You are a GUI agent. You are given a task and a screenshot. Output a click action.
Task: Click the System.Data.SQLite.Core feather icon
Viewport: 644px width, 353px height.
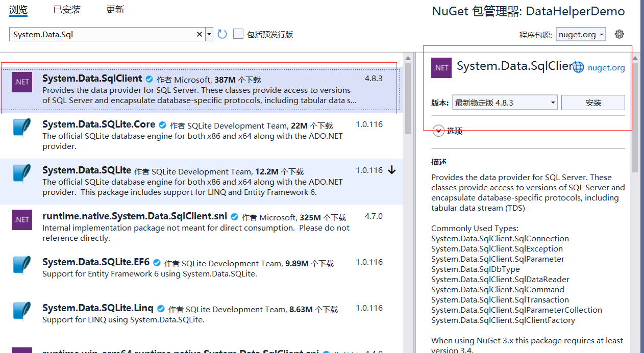coord(22,128)
